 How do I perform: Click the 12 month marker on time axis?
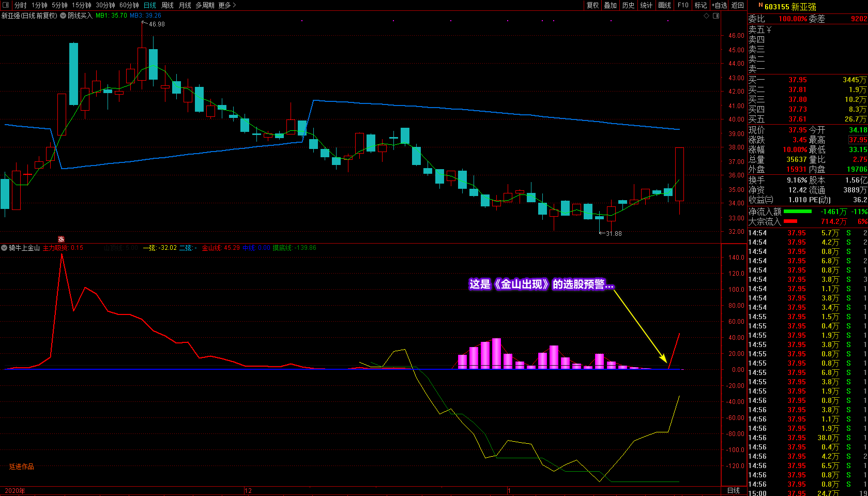point(248,491)
